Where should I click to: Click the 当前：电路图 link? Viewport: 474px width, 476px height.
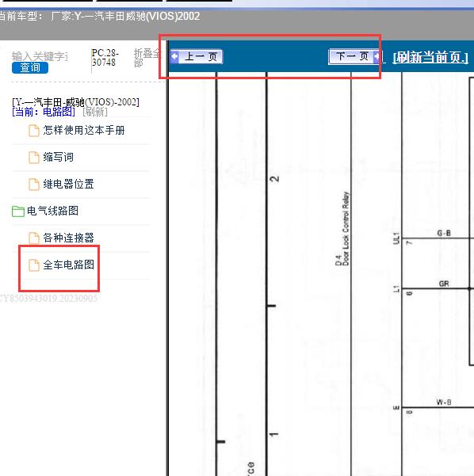pyautogui.click(x=44, y=112)
